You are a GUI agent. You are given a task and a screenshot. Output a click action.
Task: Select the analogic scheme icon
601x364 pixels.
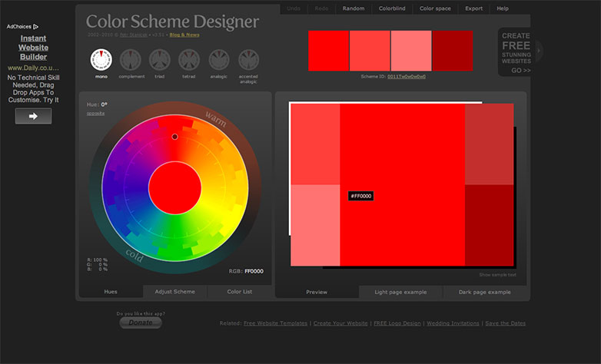click(x=218, y=60)
